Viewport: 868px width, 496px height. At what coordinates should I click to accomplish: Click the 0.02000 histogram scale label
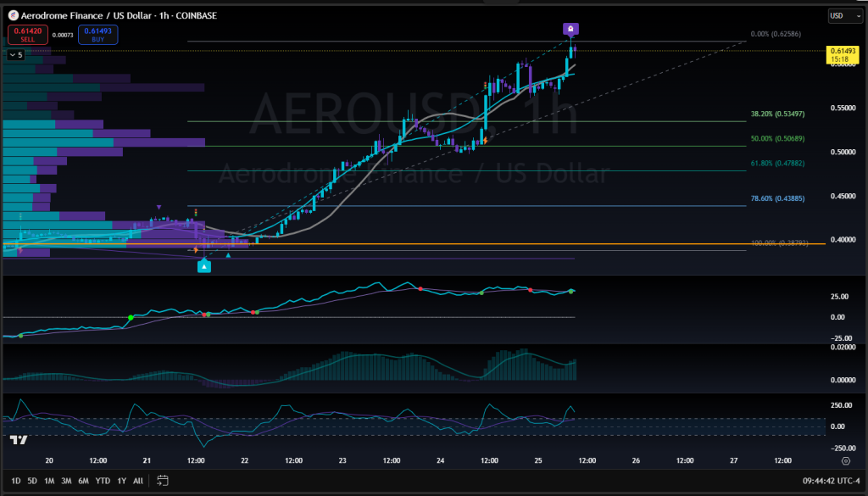pos(843,347)
